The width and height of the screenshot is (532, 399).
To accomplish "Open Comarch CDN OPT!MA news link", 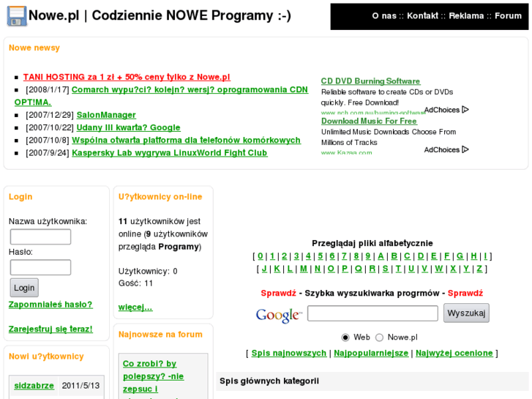I will point(190,89).
